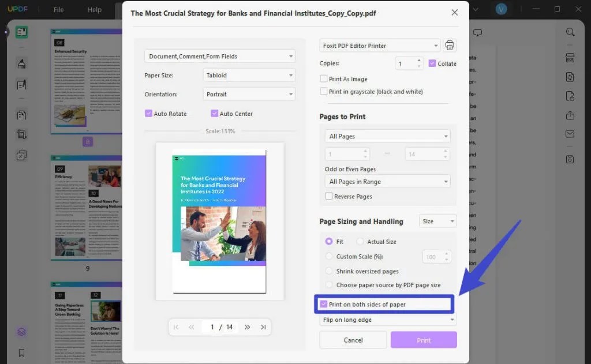The height and width of the screenshot is (364, 591).
Task: Click the Print button
Action: pyautogui.click(x=423, y=340)
